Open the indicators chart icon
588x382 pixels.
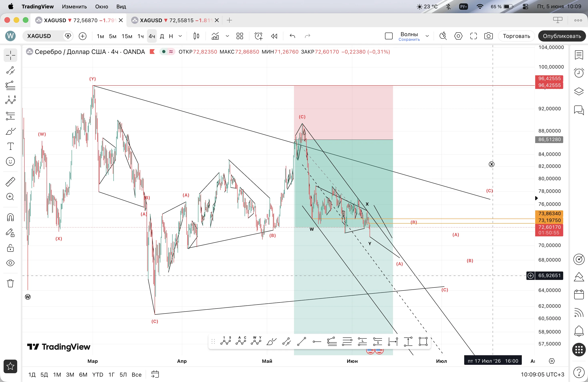point(215,36)
